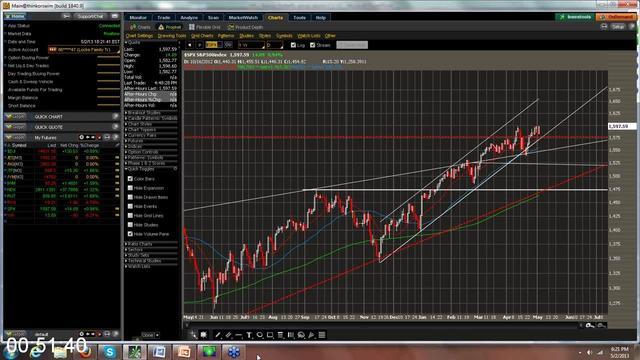Expand the Currency Pairs section
The height and width of the screenshot is (360, 640).
151,135
